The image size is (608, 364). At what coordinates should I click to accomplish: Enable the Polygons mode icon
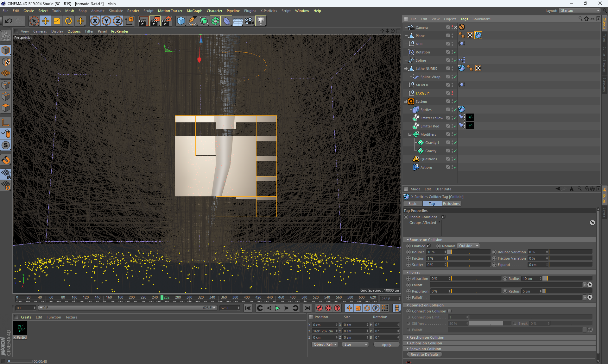point(6,108)
